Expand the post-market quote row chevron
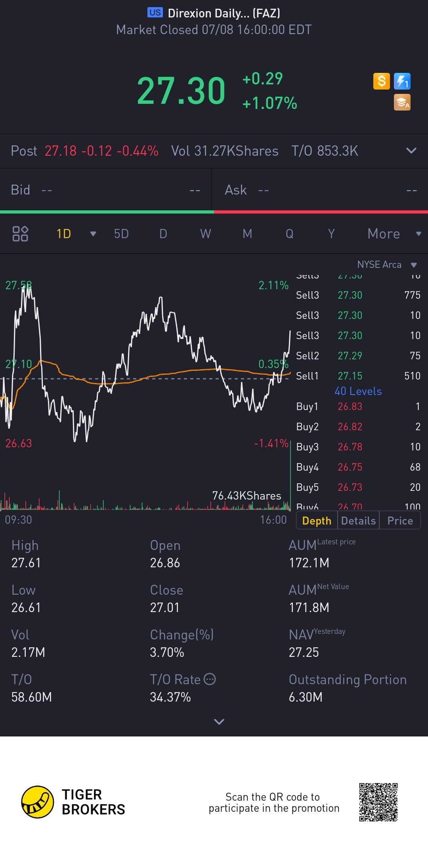Screen dimensions: 428x868 click(x=411, y=151)
